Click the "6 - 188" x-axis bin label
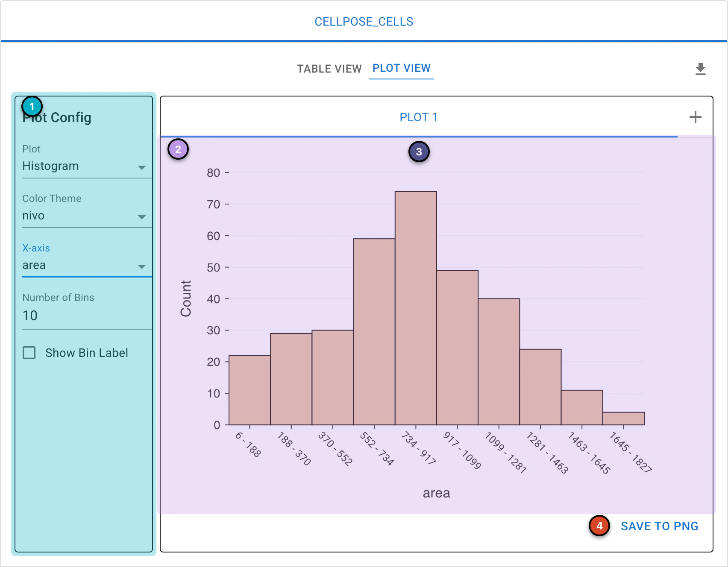This screenshot has width=728, height=567. 248,444
